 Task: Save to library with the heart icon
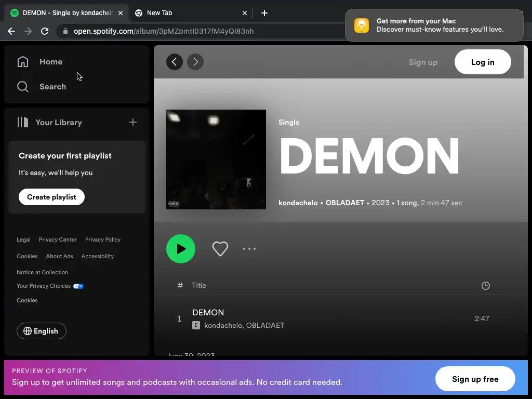220,249
